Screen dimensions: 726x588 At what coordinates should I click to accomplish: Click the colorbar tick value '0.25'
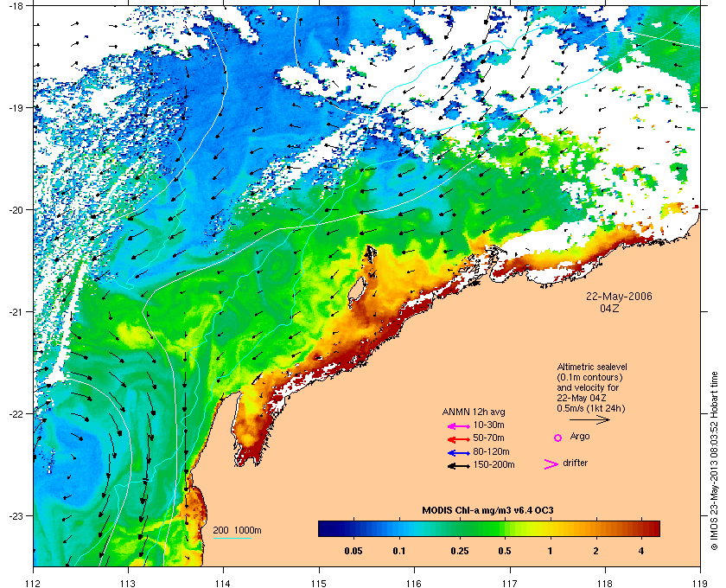pos(459,552)
